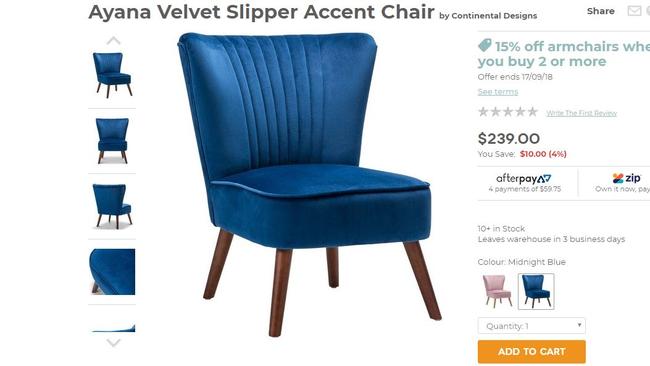Click the Zip payment logo
650x366 pixels.
626,178
